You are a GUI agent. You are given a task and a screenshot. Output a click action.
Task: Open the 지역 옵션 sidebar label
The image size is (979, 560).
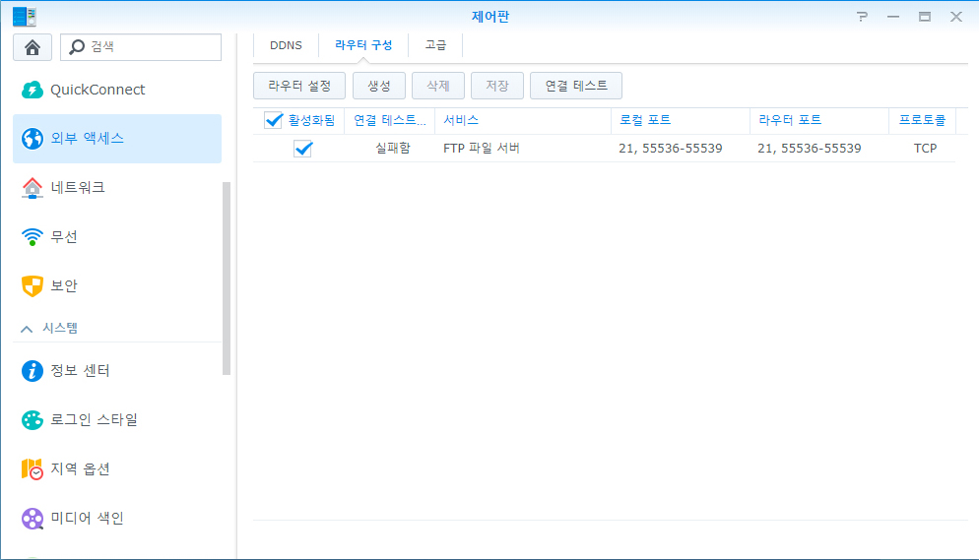click(80, 468)
